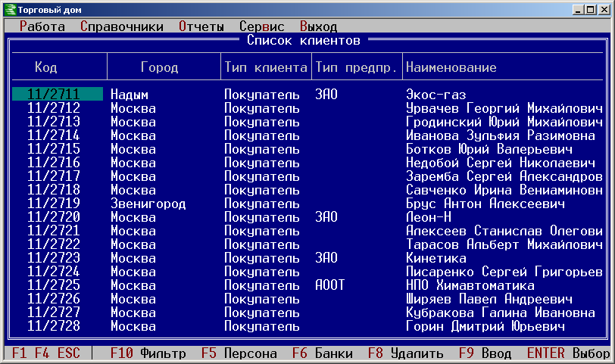
Task: Click the Торговый дом title bar icon
Action: [x=10, y=10]
